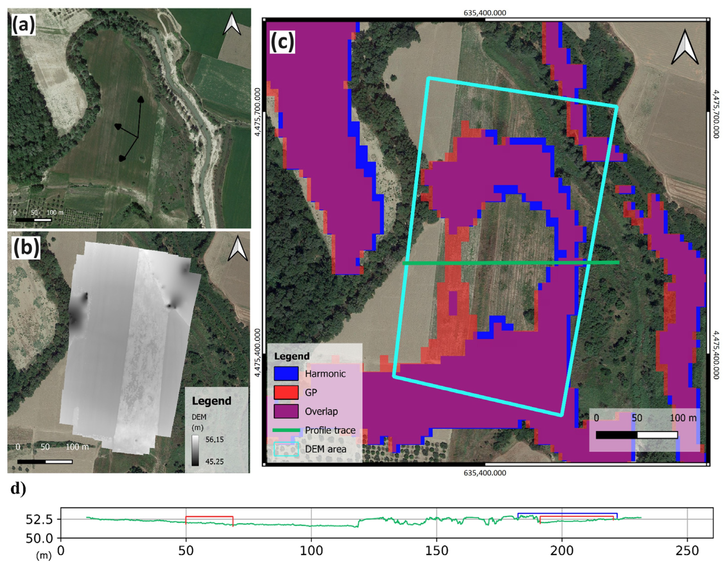Image resolution: width=728 pixels, height=567 pixels.
Task: Click the scale bar in panel (a)
Action: pos(33,220)
